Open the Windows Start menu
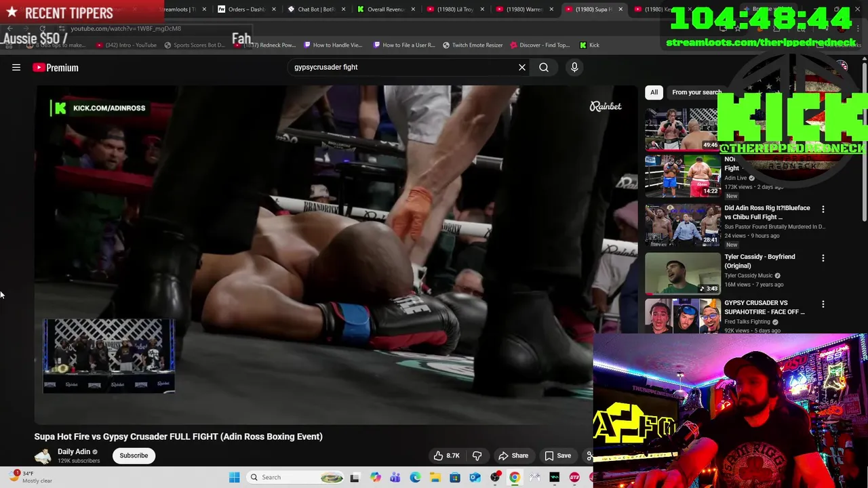Screen dimensions: 868x488 (x=234, y=477)
